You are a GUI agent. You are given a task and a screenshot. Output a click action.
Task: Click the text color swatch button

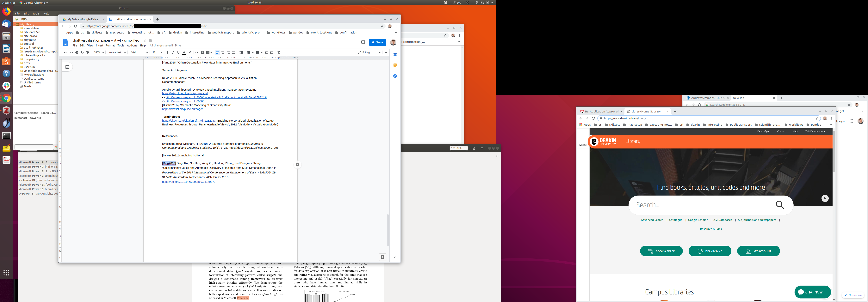(x=184, y=52)
